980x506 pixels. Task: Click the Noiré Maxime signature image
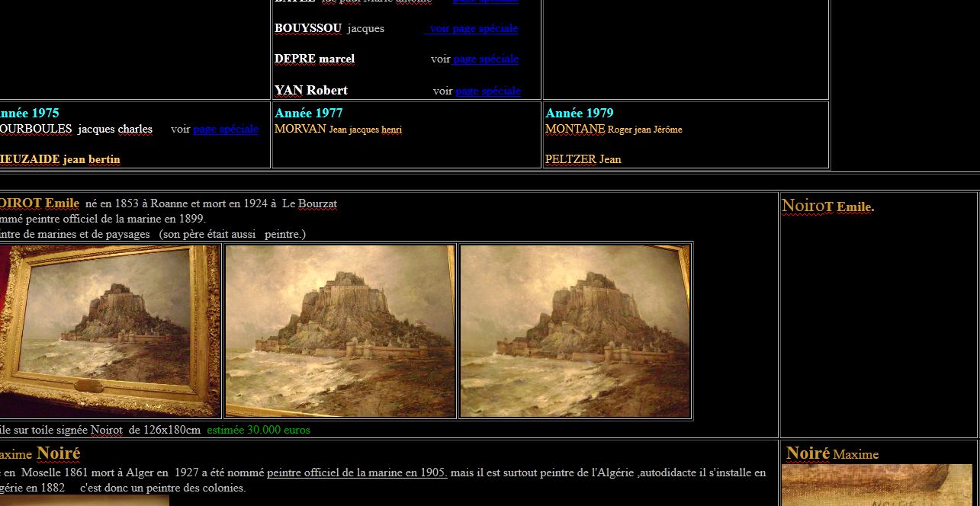(877, 485)
